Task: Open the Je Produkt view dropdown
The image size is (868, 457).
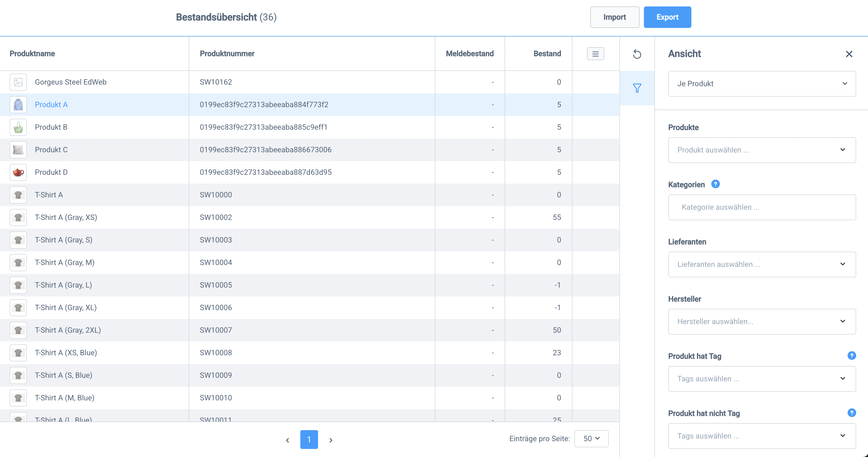Action: 761,84
